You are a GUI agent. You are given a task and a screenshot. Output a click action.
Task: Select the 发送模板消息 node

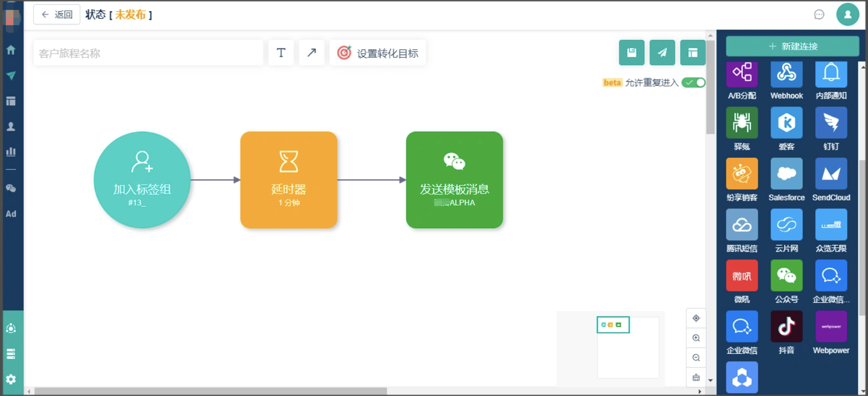[454, 180]
